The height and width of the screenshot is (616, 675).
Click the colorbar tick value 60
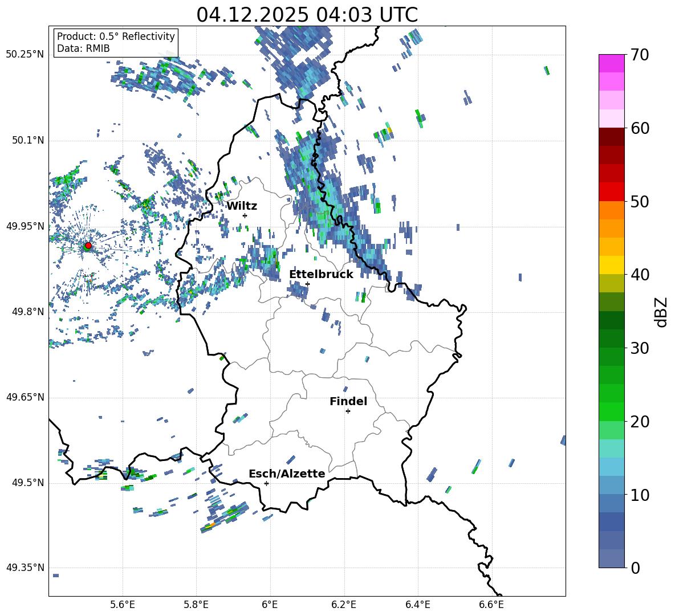(x=640, y=128)
